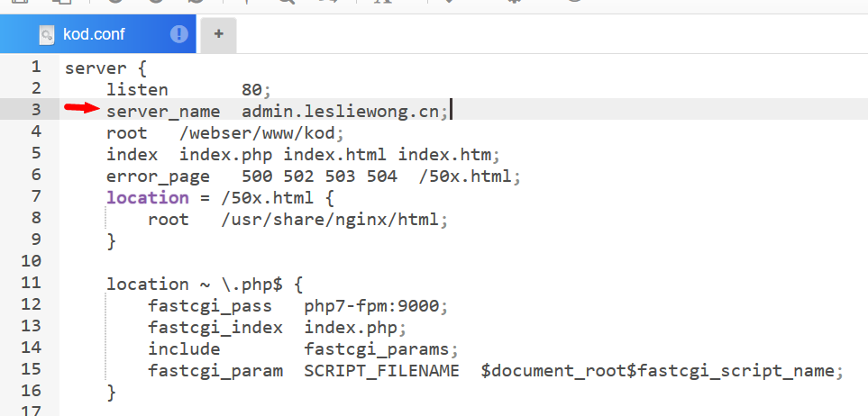Click line number 3 in the gutter
The image size is (868, 416).
tap(36, 110)
